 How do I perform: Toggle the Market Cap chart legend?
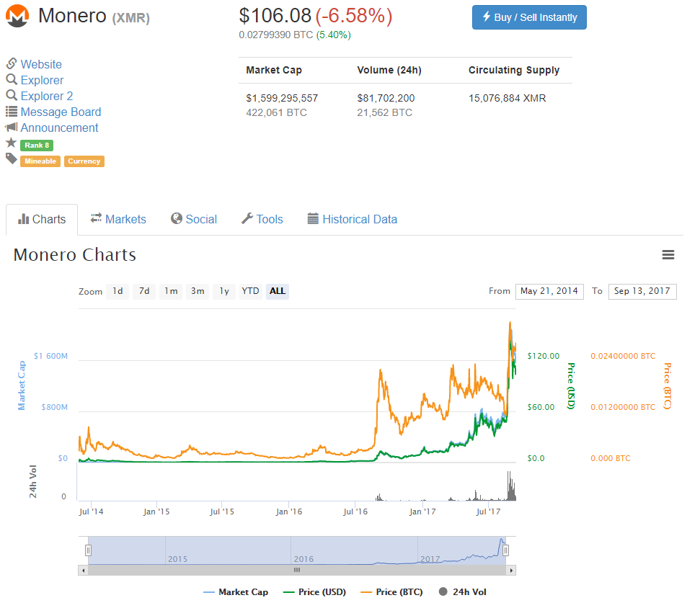[x=236, y=591]
